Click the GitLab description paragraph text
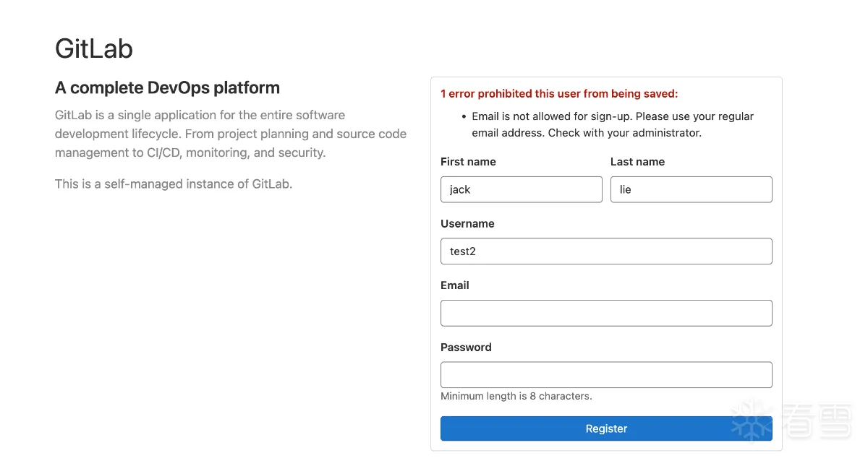Image resolution: width=868 pixels, height=461 pixels. (230, 134)
